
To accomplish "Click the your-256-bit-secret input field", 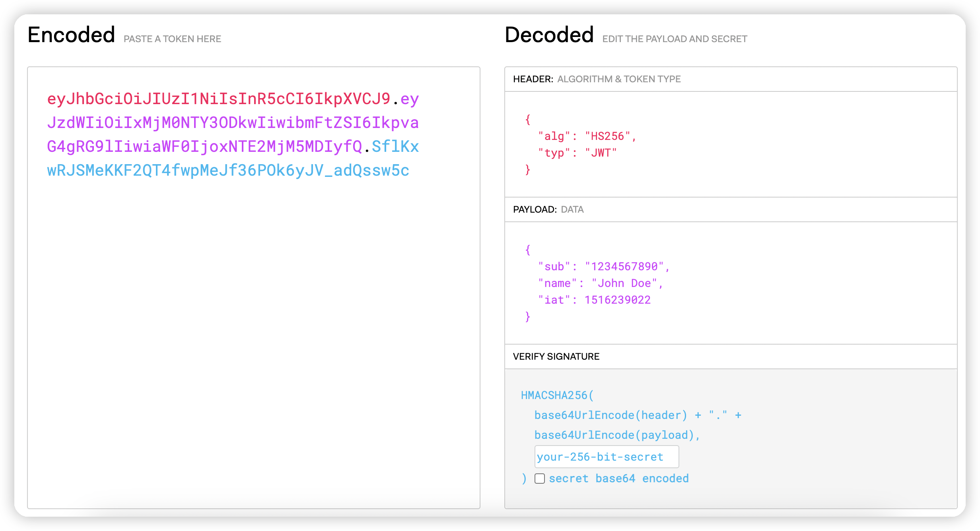I will [606, 457].
